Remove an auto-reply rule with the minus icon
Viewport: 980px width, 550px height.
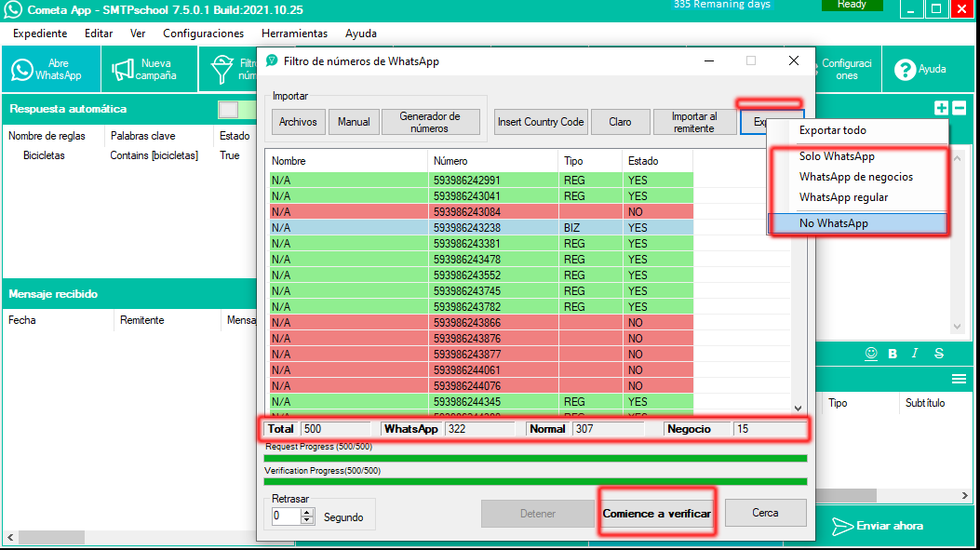(960, 108)
